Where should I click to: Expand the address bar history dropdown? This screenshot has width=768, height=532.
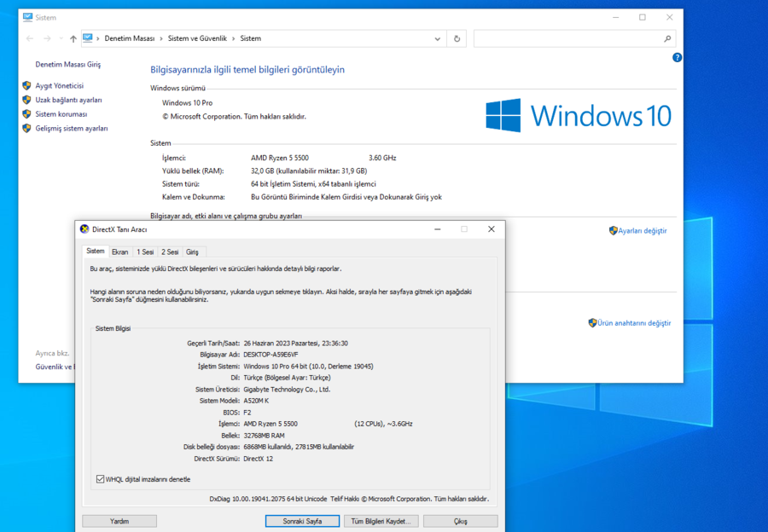[438, 38]
